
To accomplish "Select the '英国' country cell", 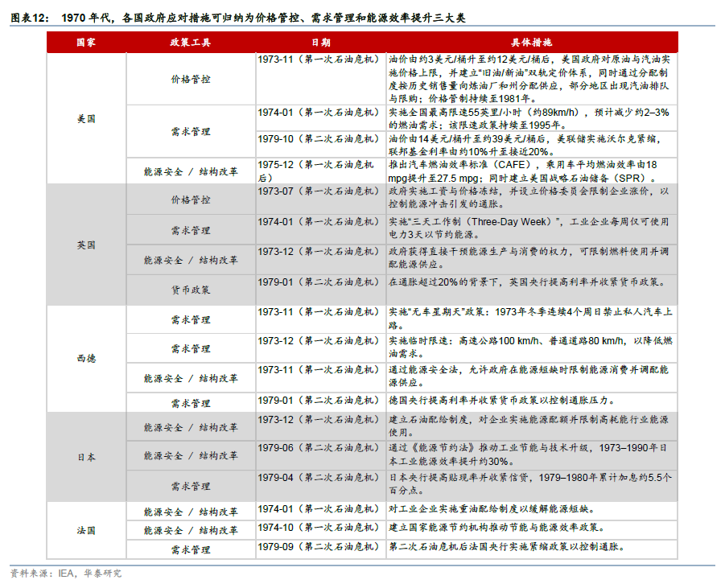I will [86, 245].
